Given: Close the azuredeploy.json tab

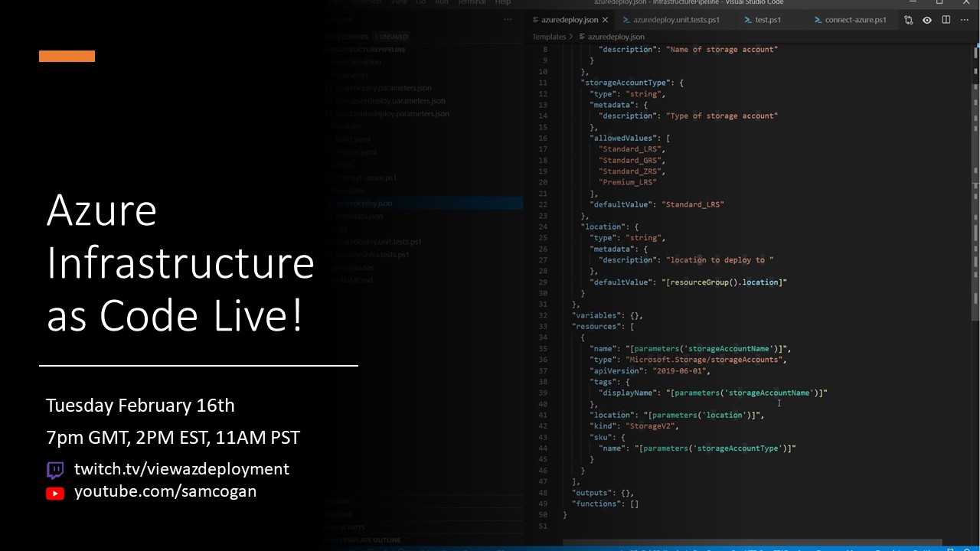Looking at the screenshot, I should pyautogui.click(x=605, y=20).
